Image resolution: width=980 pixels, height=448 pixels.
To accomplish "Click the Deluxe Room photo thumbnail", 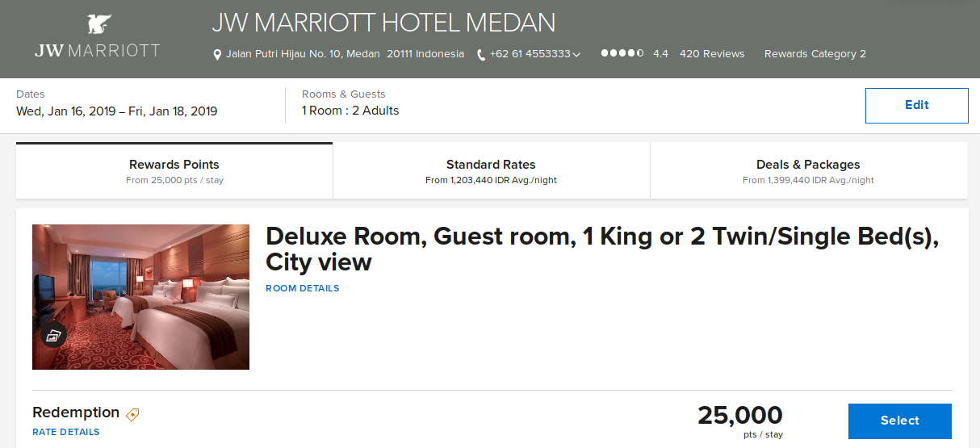I will point(140,297).
